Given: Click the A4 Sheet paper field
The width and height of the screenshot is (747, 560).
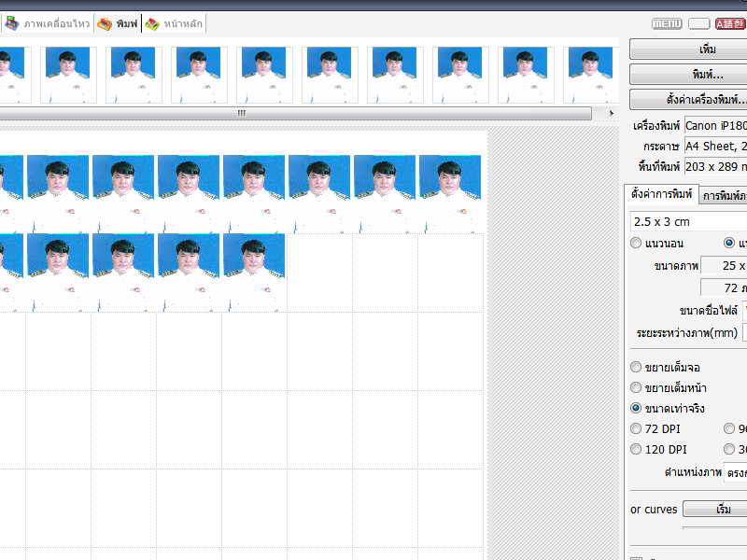Looking at the screenshot, I should tap(715, 147).
